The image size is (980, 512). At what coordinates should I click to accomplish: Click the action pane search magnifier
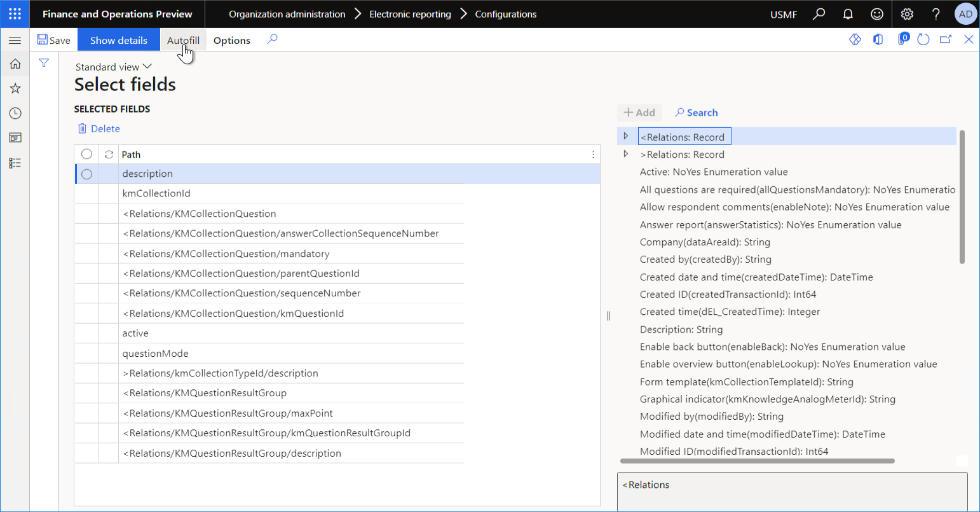click(272, 39)
